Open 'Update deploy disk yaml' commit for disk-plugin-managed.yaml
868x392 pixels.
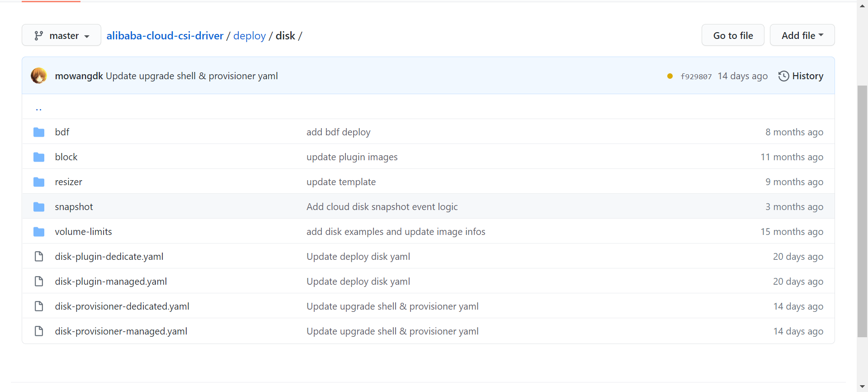pyautogui.click(x=358, y=281)
